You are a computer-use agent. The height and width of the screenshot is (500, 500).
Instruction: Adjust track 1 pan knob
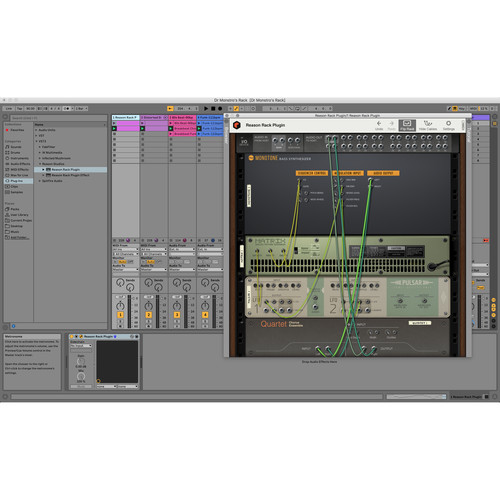tap(120, 305)
